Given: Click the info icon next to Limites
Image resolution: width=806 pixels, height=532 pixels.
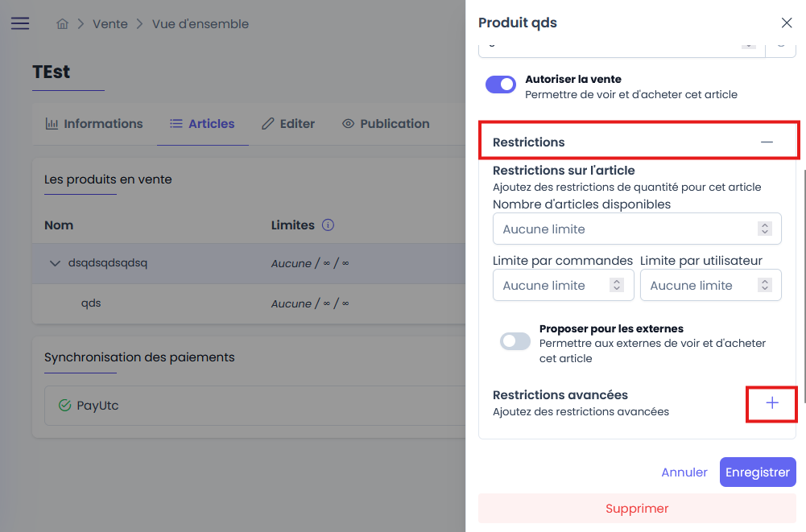Looking at the screenshot, I should point(328,225).
